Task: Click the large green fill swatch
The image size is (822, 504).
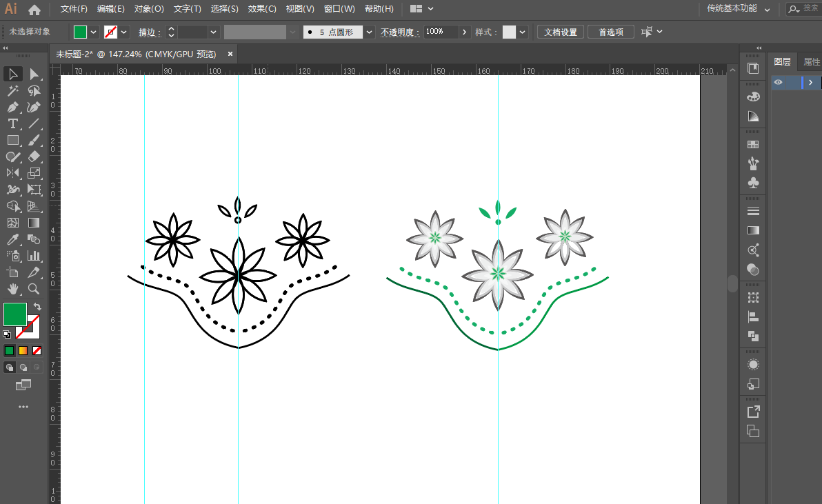Action: [14, 314]
